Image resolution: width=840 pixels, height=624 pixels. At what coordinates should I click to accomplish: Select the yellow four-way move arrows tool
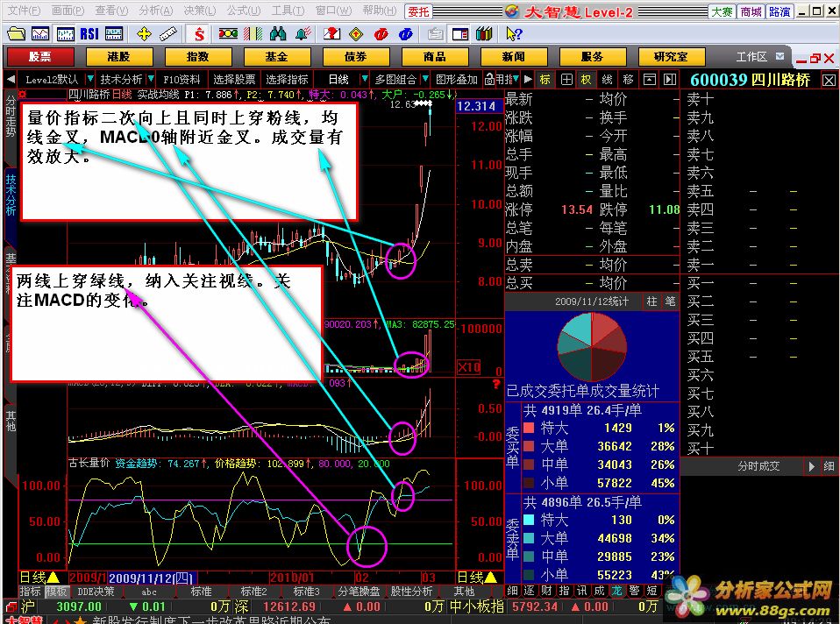tap(144, 34)
